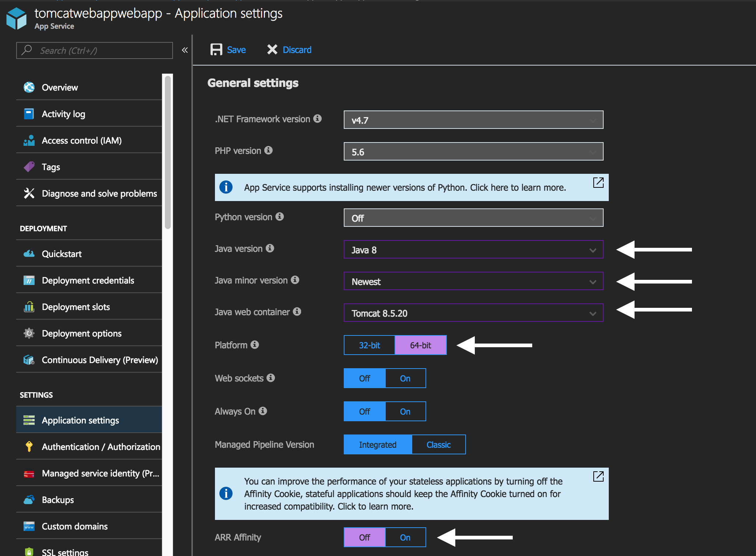Enable Always On setting

405,412
